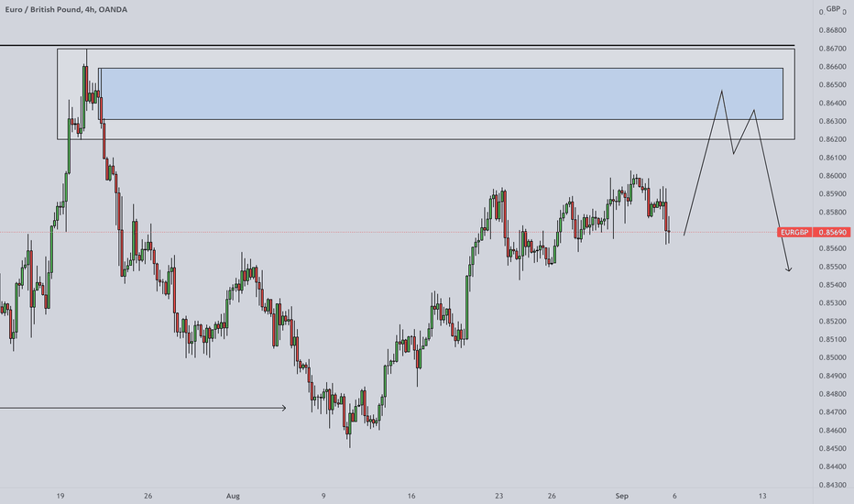Select the Sep date label on time axis
Viewport: 854px width, 504px height.
621,496
